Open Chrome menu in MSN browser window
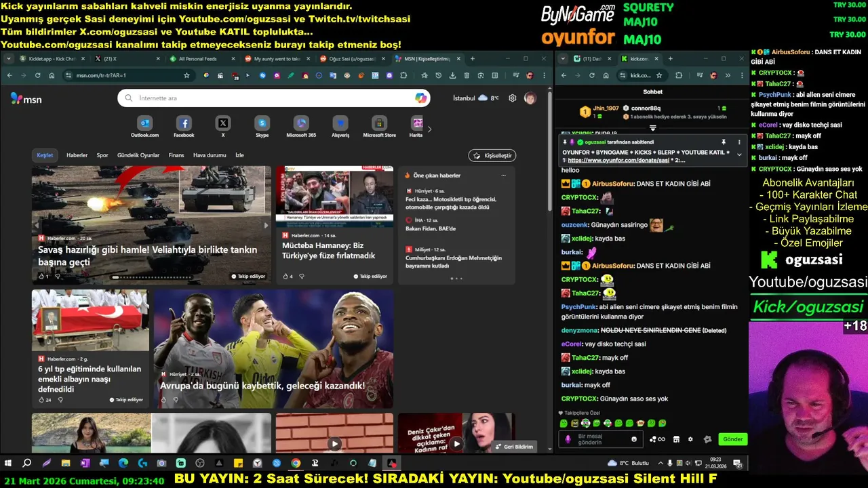The width and height of the screenshot is (868, 488). [x=544, y=75]
